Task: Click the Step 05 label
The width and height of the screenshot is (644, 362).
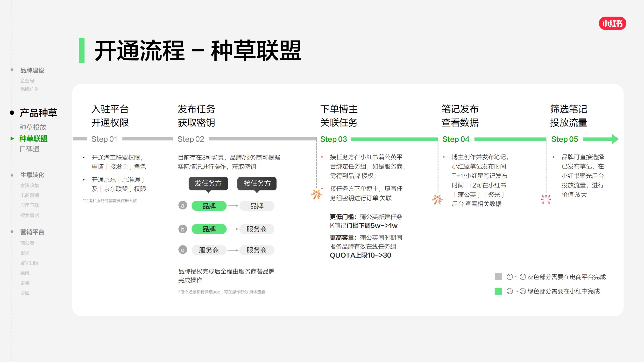Action: coord(565,139)
